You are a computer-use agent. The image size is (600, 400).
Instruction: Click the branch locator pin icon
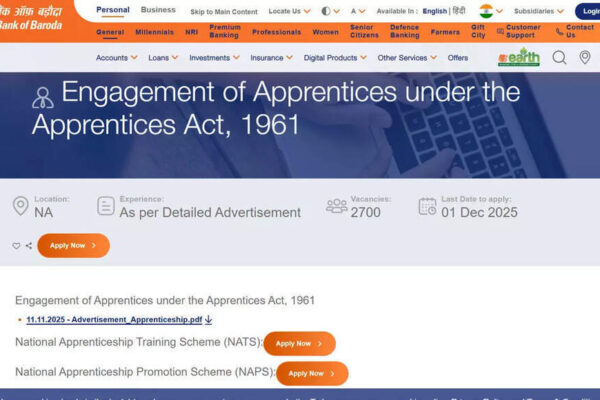(585, 57)
